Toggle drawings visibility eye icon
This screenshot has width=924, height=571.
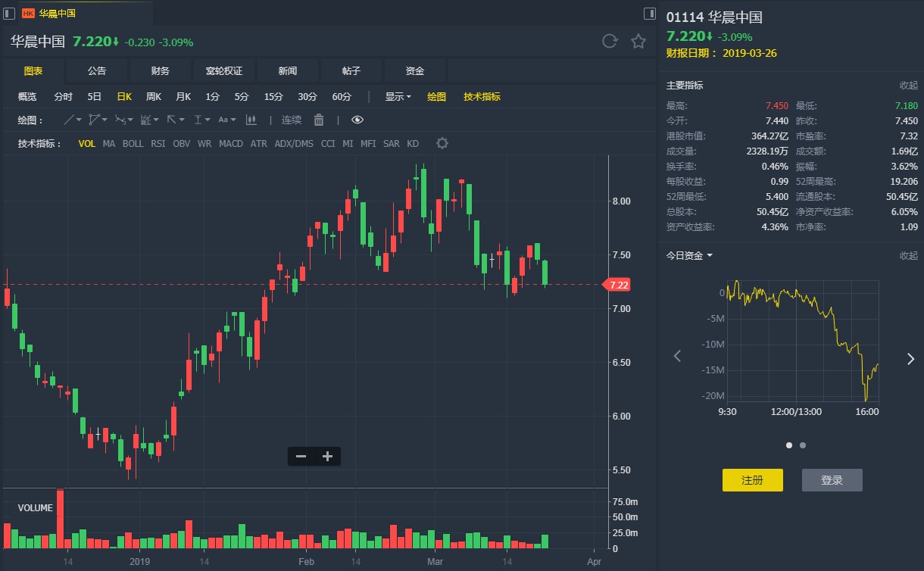point(357,120)
